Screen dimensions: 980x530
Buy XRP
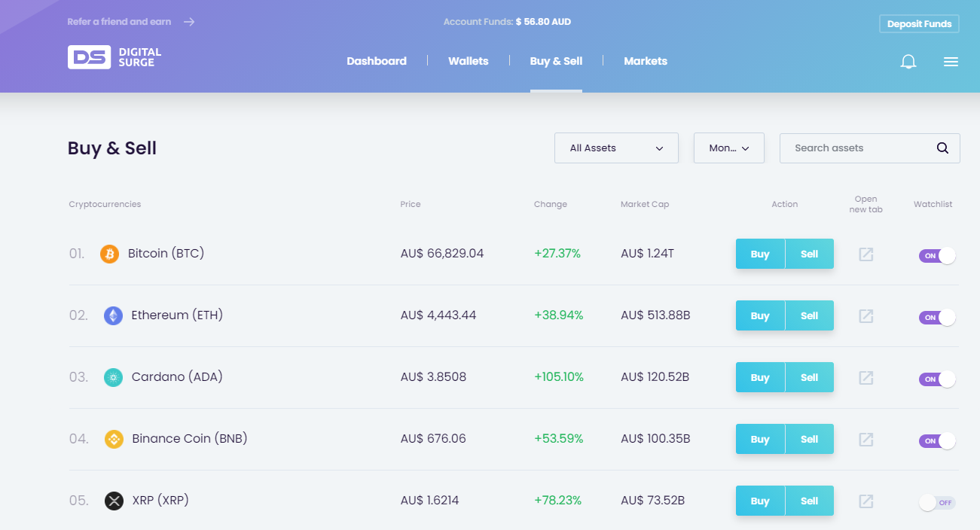click(x=760, y=501)
